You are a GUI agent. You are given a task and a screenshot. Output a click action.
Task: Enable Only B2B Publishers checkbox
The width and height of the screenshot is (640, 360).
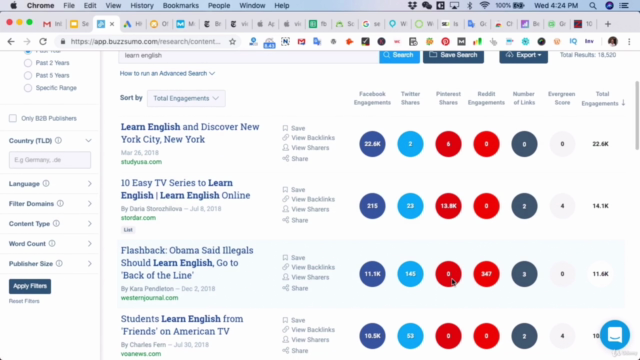pyautogui.click(x=13, y=118)
